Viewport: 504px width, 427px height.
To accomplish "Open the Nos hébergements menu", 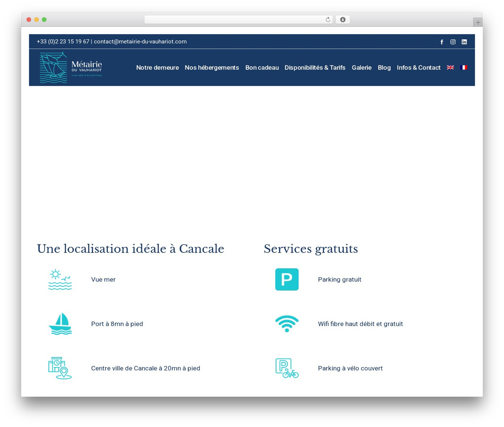I will pyautogui.click(x=212, y=67).
